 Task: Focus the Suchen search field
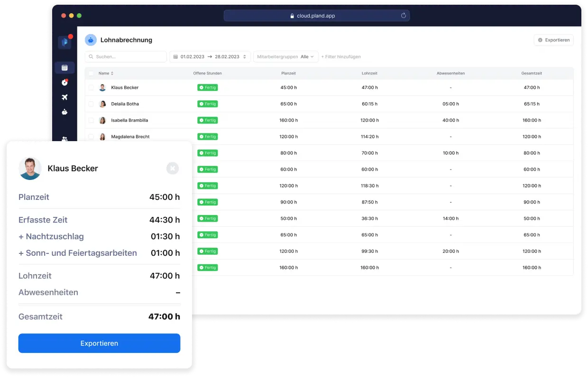[126, 57]
